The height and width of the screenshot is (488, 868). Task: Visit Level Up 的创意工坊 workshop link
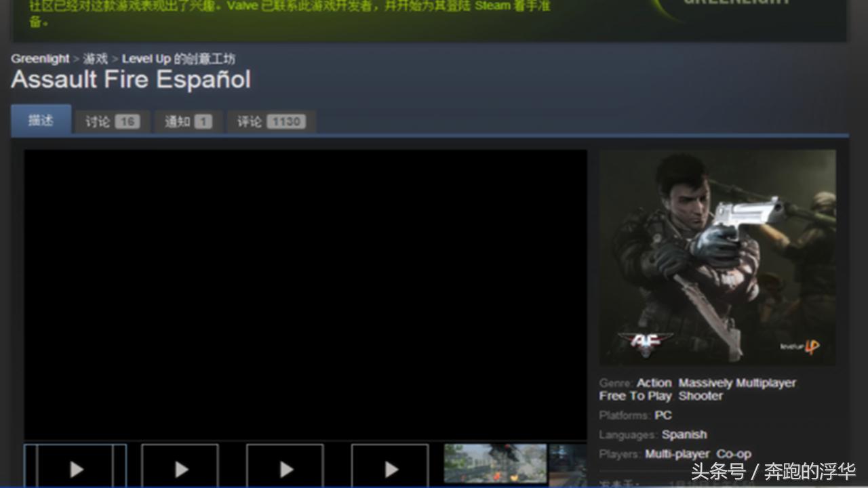point(178,58)
